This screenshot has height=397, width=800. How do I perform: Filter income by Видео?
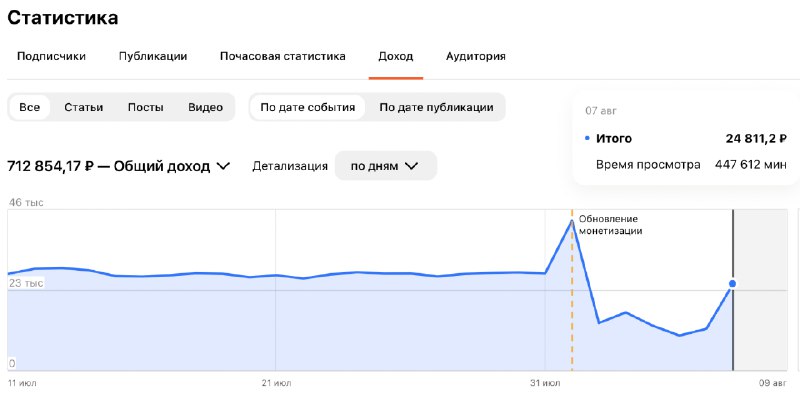205,107
